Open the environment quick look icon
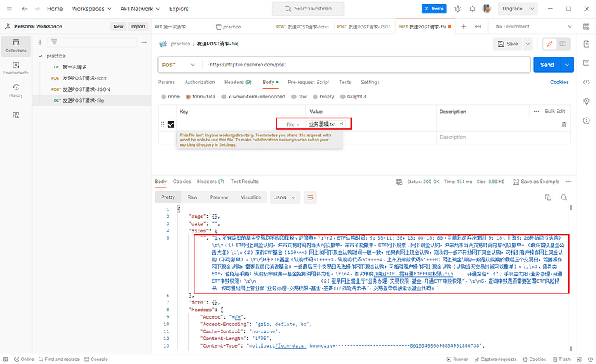 coord(586,26)
